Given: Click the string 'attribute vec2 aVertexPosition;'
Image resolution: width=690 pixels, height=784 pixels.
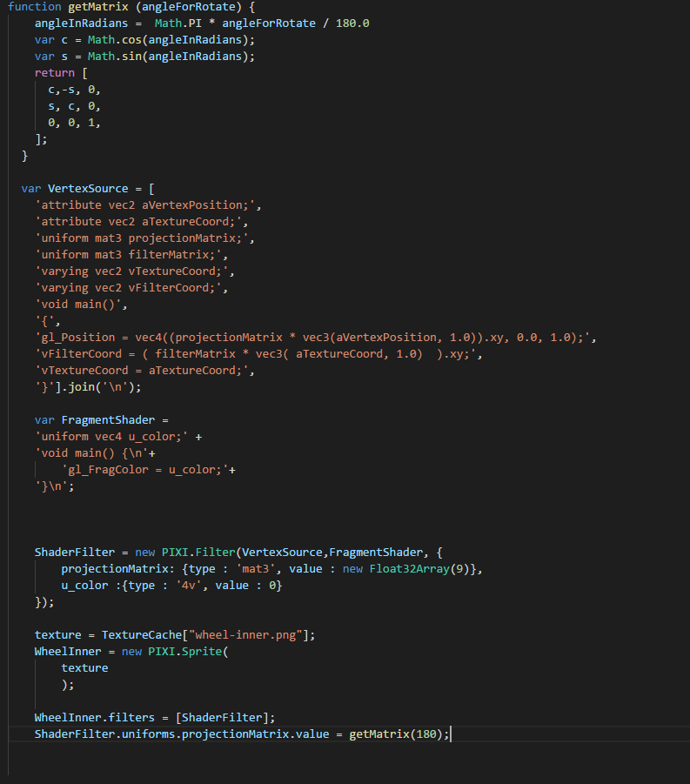Looking at the screenshot, I should tap(145, 205).
